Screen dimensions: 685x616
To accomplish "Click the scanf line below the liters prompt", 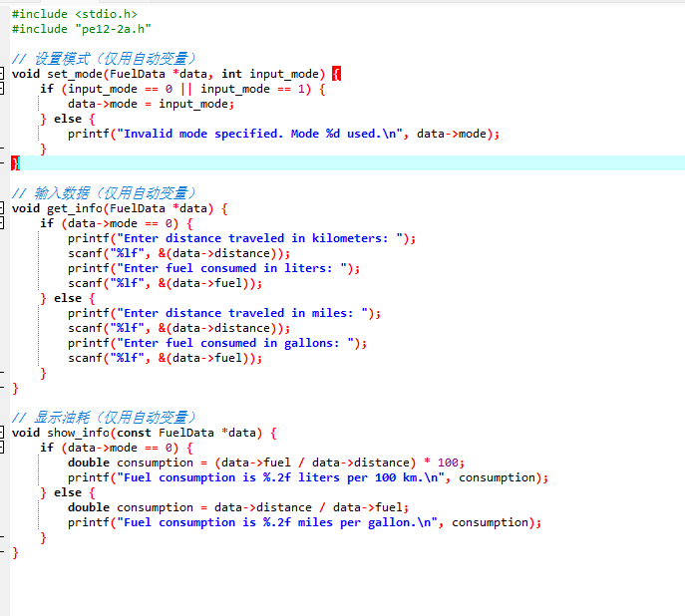I will tap(165, 283).
